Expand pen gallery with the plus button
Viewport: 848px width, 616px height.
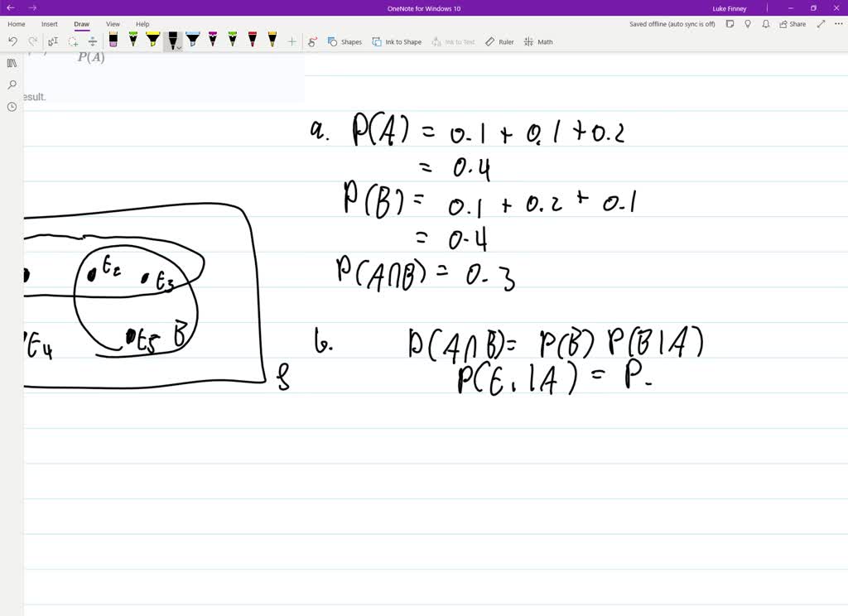tap(291, 41)
